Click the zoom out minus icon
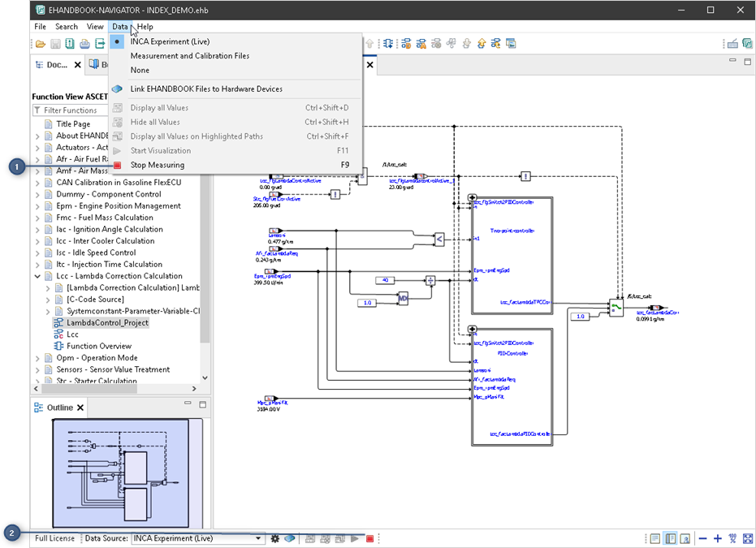Image resolution: width=756 pixels, height=548 pixels. click(x=702, y=538)
